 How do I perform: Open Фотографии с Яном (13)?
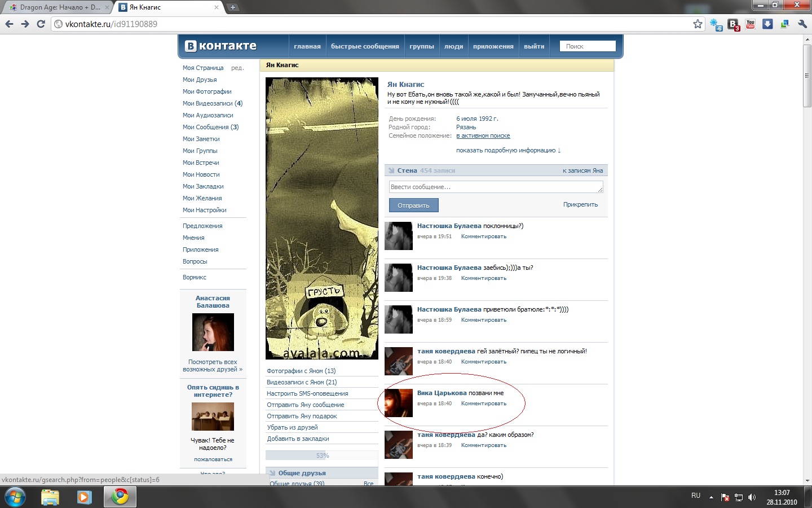tap(301, 371)
